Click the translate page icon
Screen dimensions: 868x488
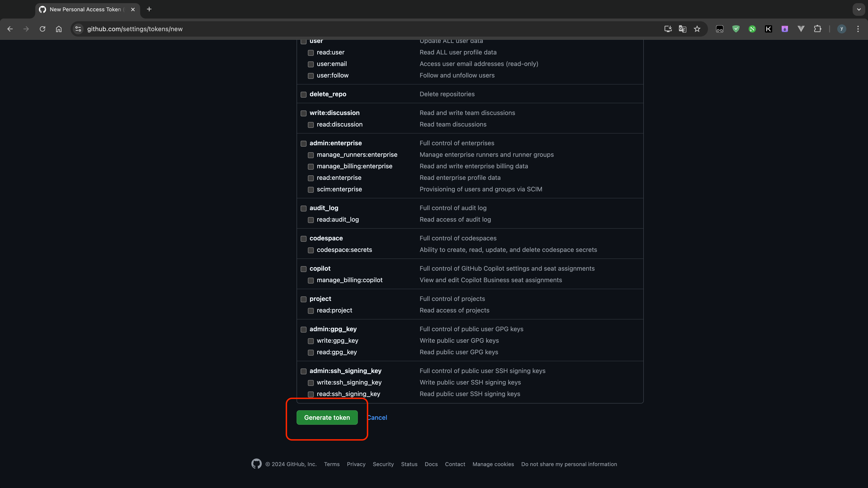point(682,29)
